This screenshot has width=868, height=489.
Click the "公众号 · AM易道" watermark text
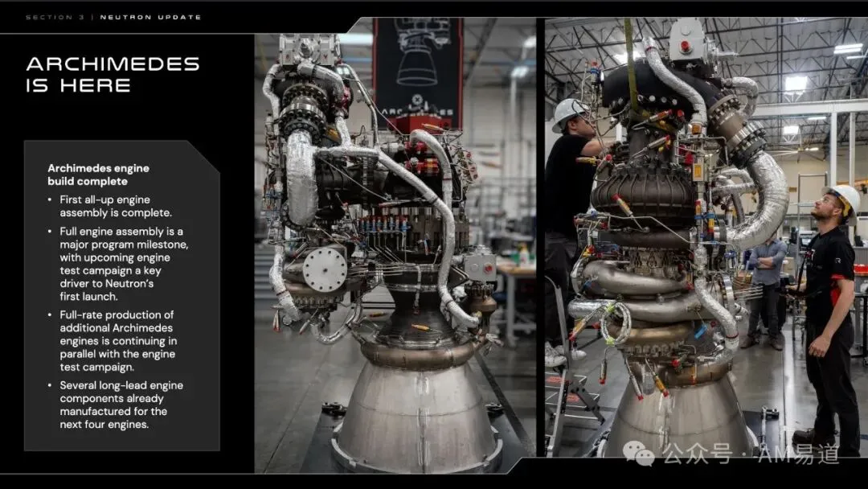click(x=751, y=454)
